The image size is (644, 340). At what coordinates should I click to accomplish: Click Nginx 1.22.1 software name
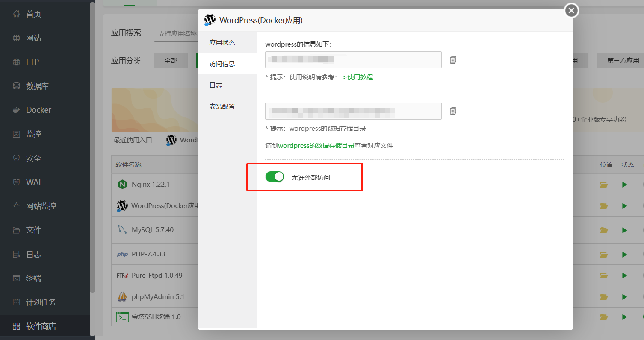click(151, 185)
